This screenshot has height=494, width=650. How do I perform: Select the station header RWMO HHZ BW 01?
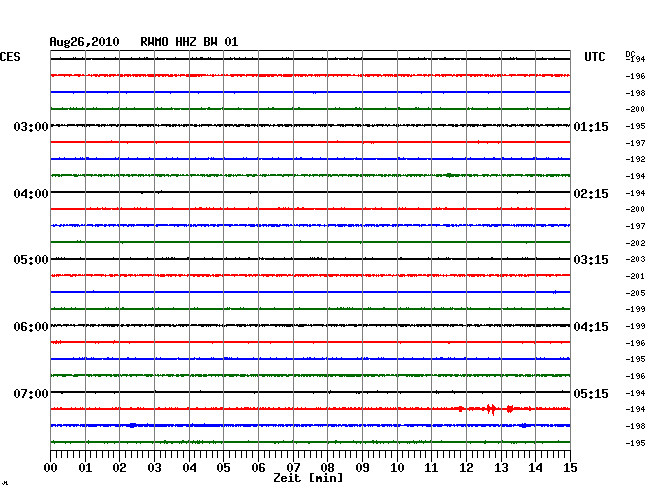tap(189, 42)
